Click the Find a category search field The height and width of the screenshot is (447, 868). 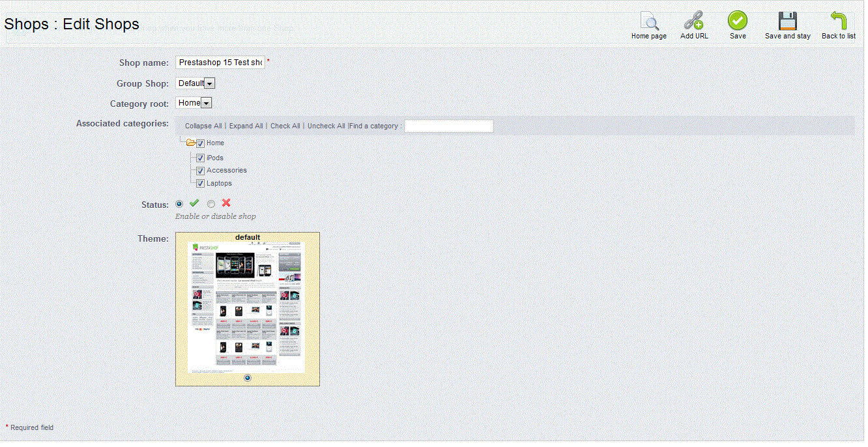(x=448, y=126)
